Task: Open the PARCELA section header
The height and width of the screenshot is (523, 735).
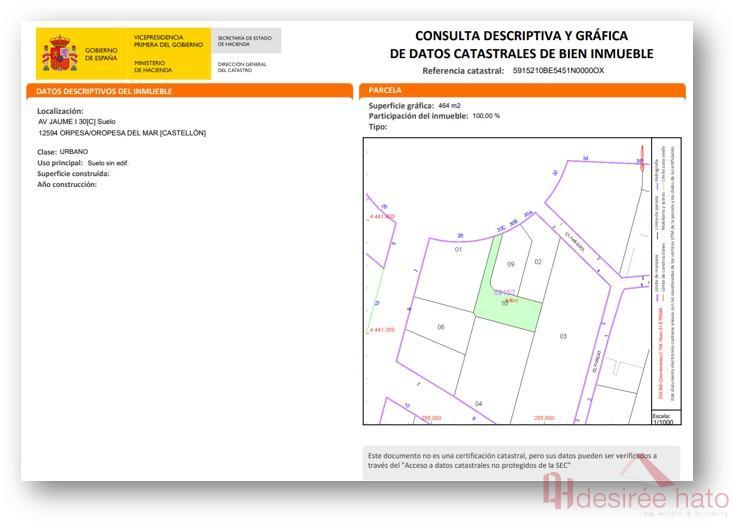Action: [386, 91]
